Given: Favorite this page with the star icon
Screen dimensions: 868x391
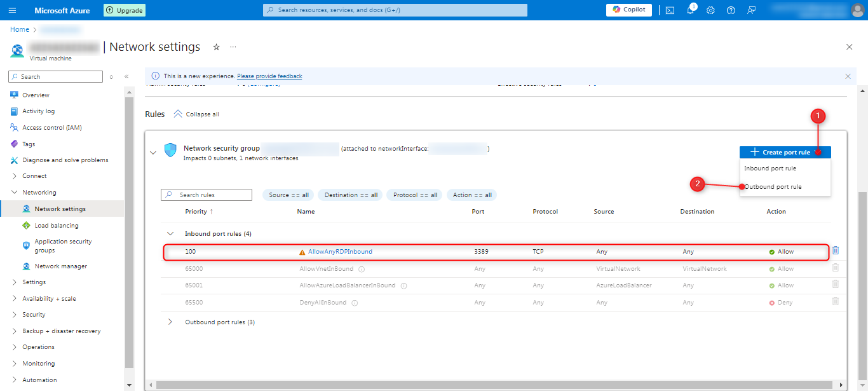Looking at the screenshot, I should pyautogui.click(x=216, y=47).
